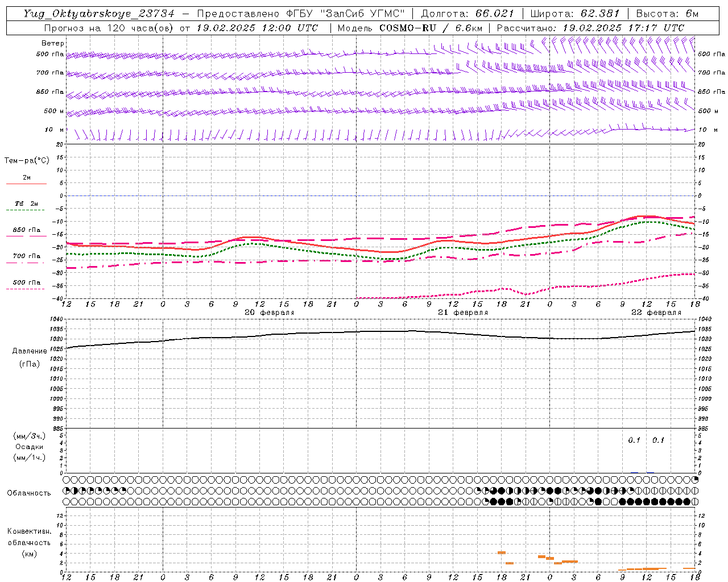Click the Ветер panel label
The height and width of the screenshot is (582, 728).
pyautogui.click(x=53, y=43)
